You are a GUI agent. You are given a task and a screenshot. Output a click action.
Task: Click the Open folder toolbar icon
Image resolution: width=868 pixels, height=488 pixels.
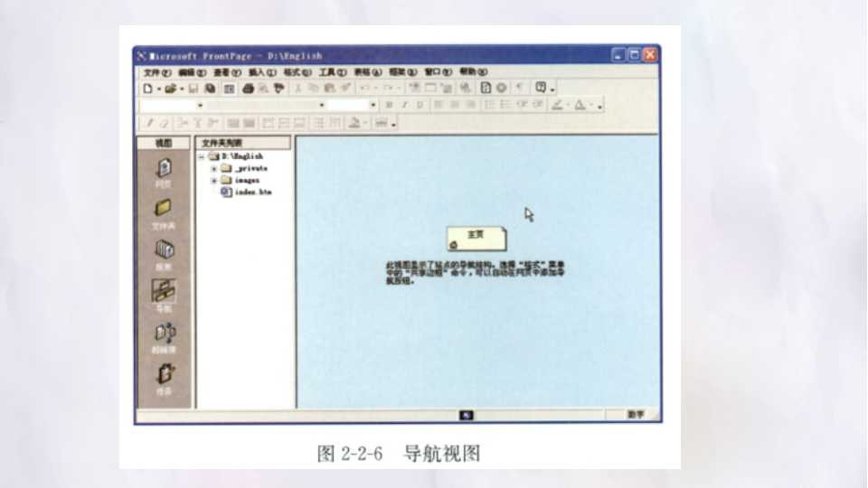click(x=171, y=89)
